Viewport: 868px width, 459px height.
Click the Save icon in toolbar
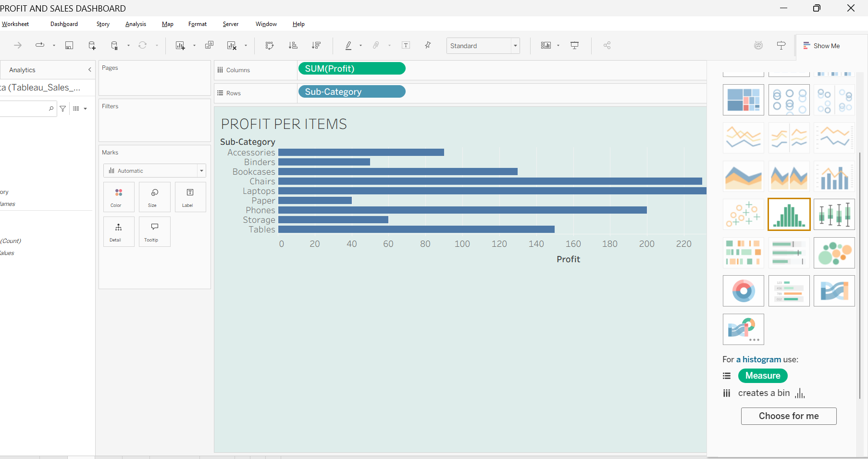click(x=69, y=45)
